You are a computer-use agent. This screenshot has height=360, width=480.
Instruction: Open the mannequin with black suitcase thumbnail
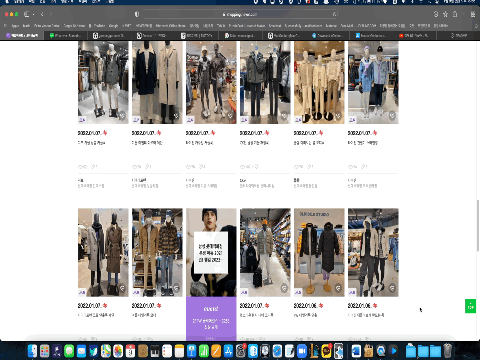265,252
